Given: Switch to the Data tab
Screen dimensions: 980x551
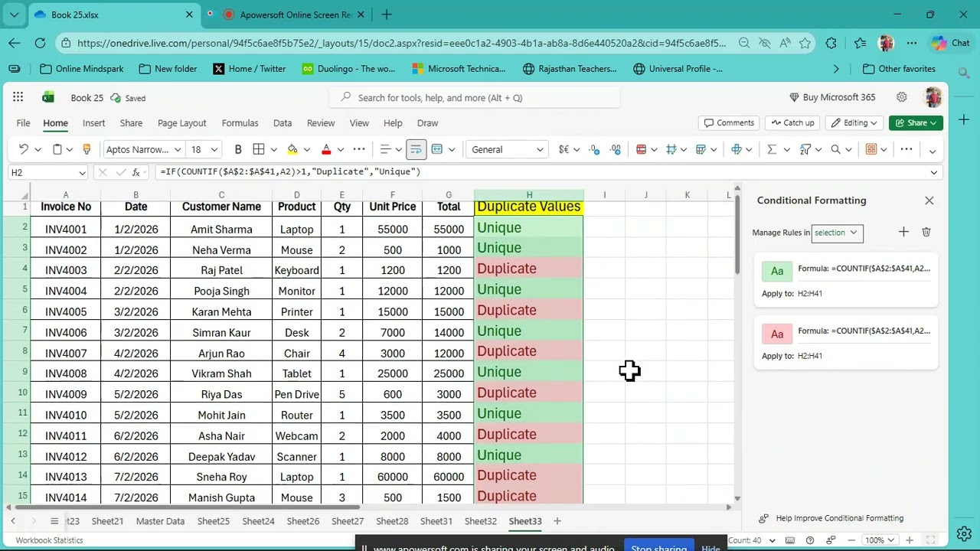Looking at the screenshot, I should 283,122.
